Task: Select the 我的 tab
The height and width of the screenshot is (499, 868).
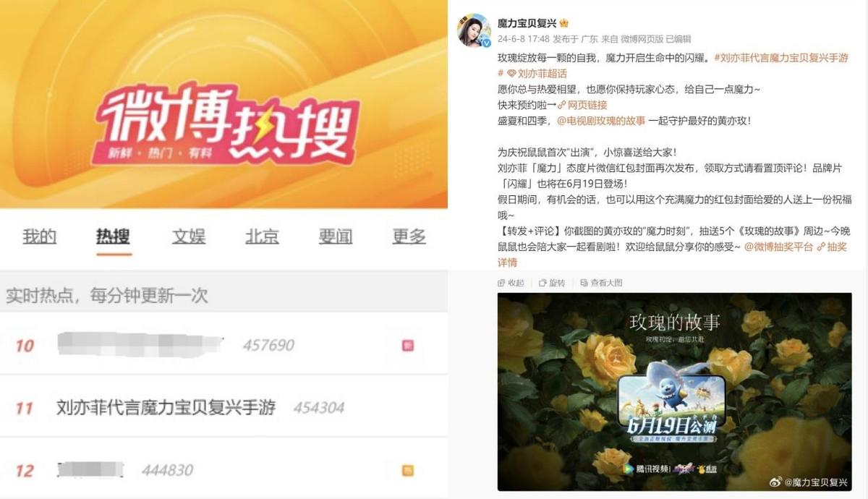Action: click(x=39, y=236)
